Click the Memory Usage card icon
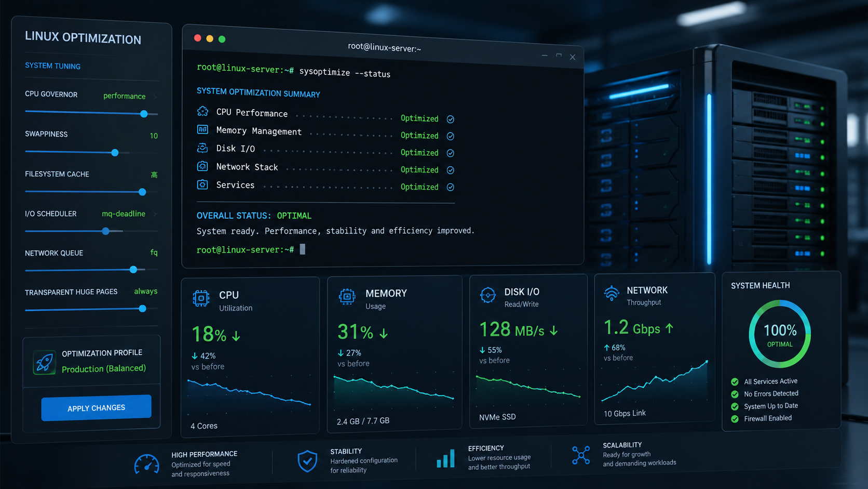 (347, 296)
